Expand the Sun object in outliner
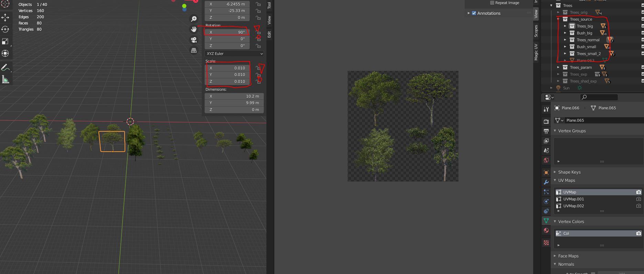644x274 pixels. pos(551,88)
